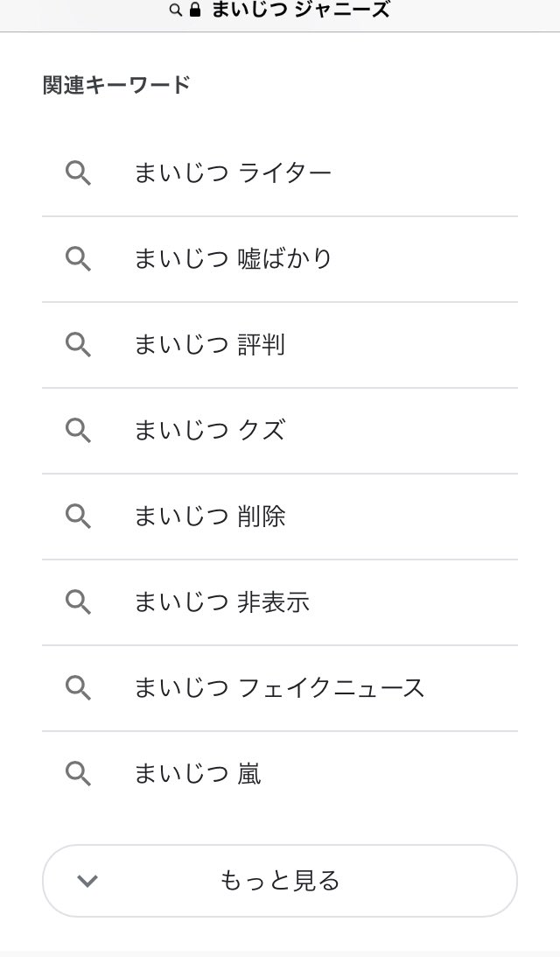Select the まいじつ クズ suggestion

[209, 431]
